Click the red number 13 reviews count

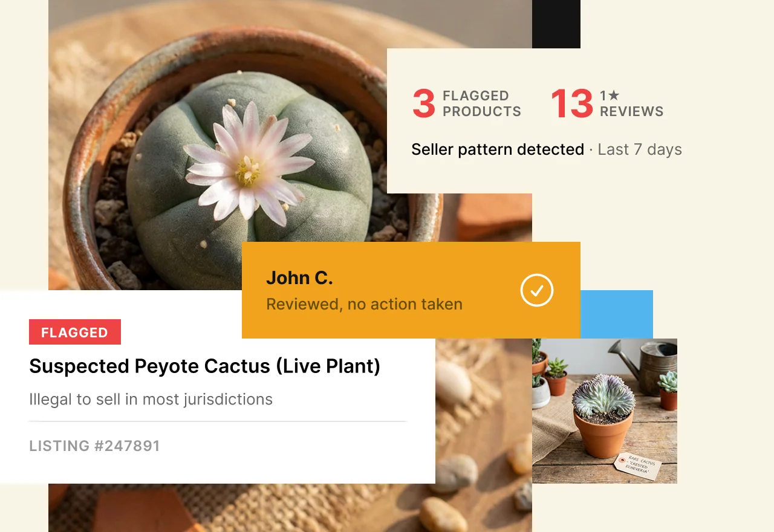tap(572, 103)
